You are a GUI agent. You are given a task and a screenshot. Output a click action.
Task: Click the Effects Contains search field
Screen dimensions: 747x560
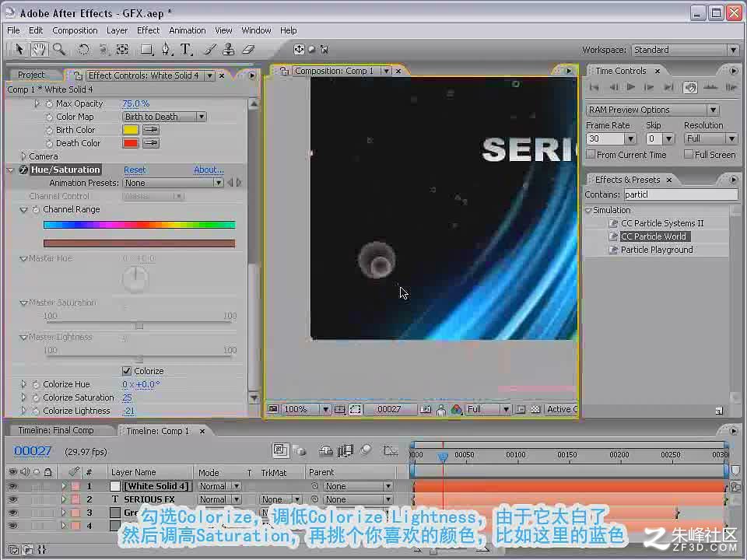[x=681, y=194]
